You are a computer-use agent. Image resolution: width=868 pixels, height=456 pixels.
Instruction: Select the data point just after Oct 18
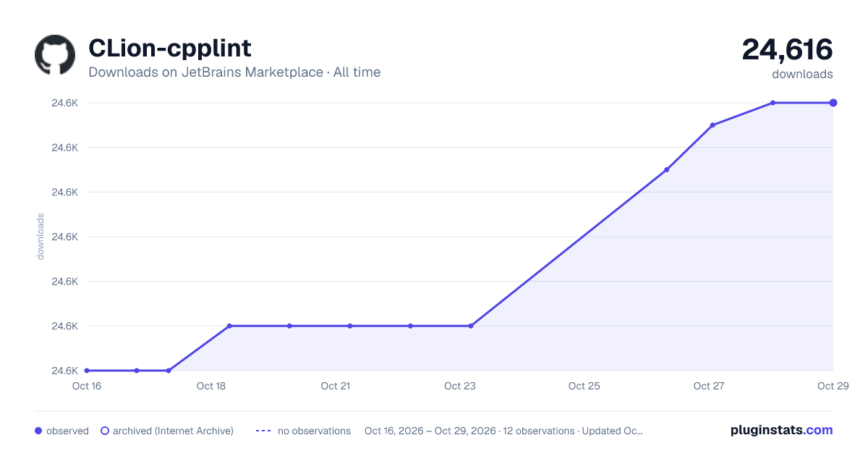[229, 326]
